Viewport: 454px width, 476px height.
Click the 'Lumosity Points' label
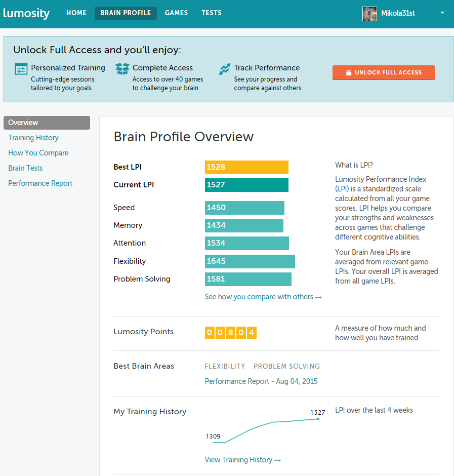coord(144,332)
